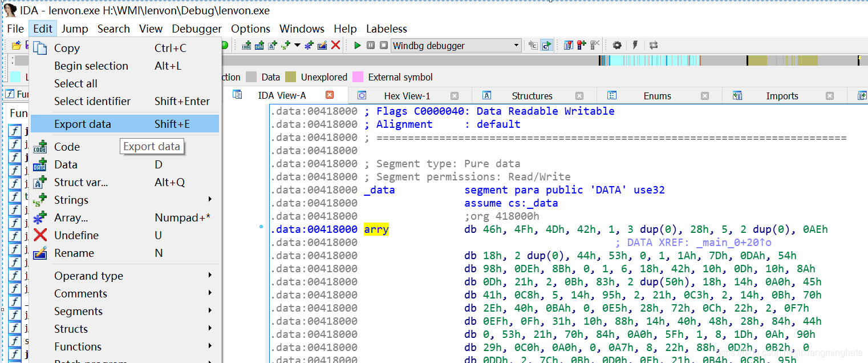Image resolution: width=868 pixels, height=363 pixels.
Task: Open the Help menu
Action: (345, 29)
